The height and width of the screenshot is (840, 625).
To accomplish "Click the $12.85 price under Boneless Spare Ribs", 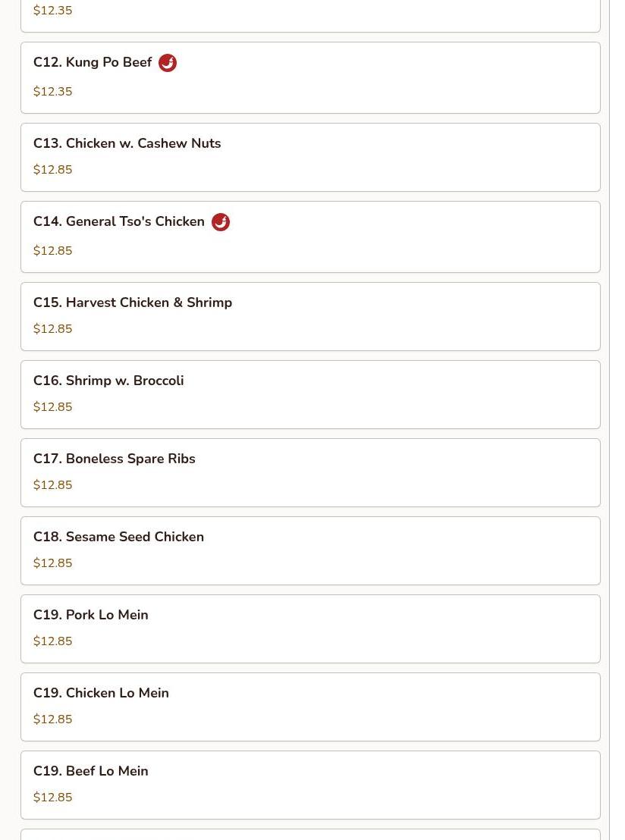I will pyautogui.click(x=52, y=485).
